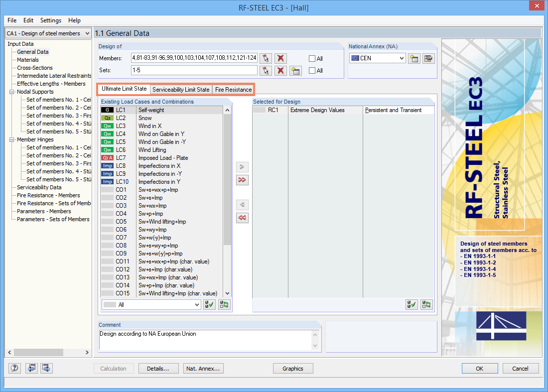Image resolution: width=548 pixels, height=392 pixels.
Task: Open the Edit menu
Action: click(x=28, y=20)
